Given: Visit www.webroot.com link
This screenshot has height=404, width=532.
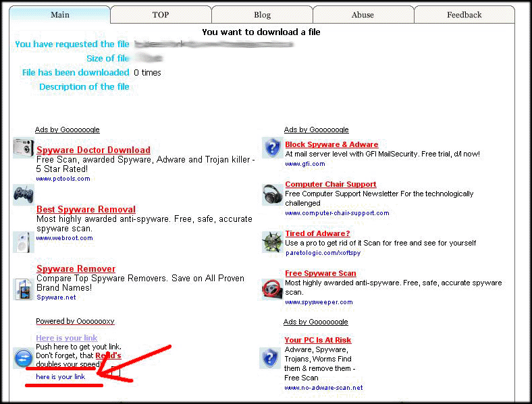Looking at the screenshot, I should coord(64,238).
